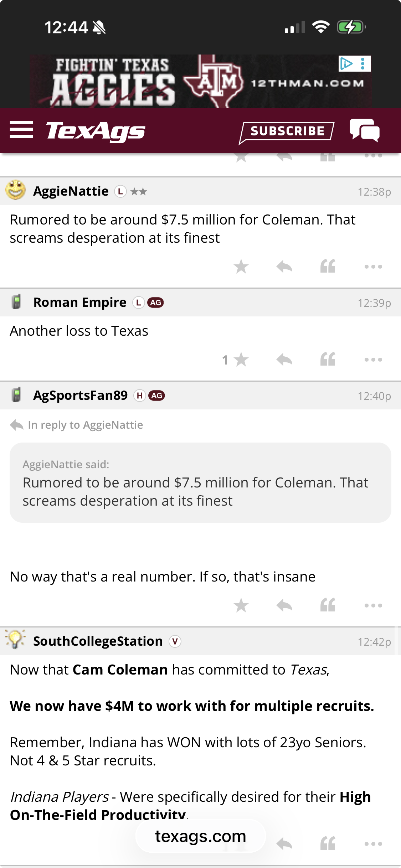Screen dimensions: 401x868
Task: Reply to Roman Empire's post
Action: point(284,360)
